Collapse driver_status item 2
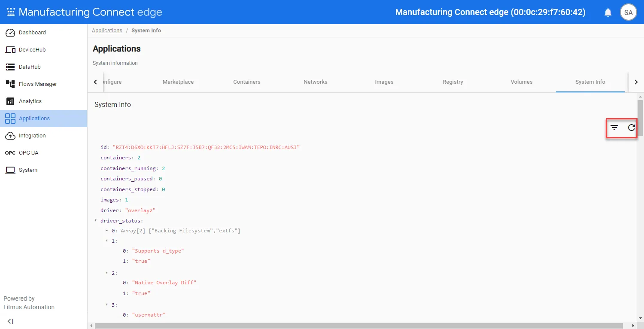The image size is (644, 329). pos(106,273)
